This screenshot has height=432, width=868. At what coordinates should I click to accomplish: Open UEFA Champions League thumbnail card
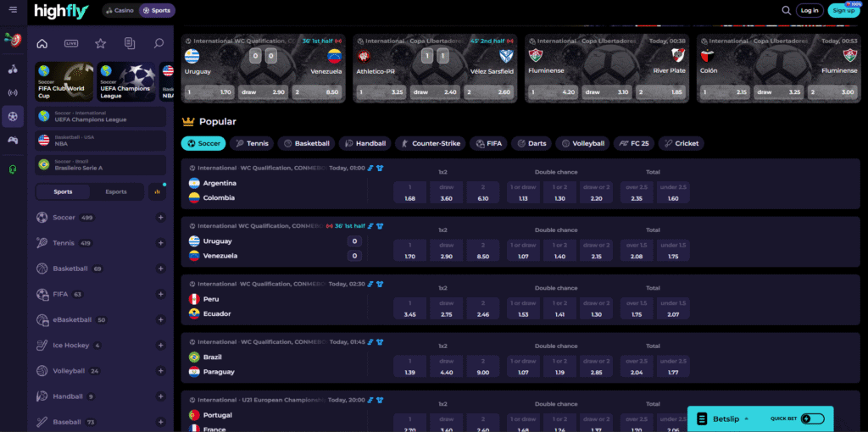(126, 82)
